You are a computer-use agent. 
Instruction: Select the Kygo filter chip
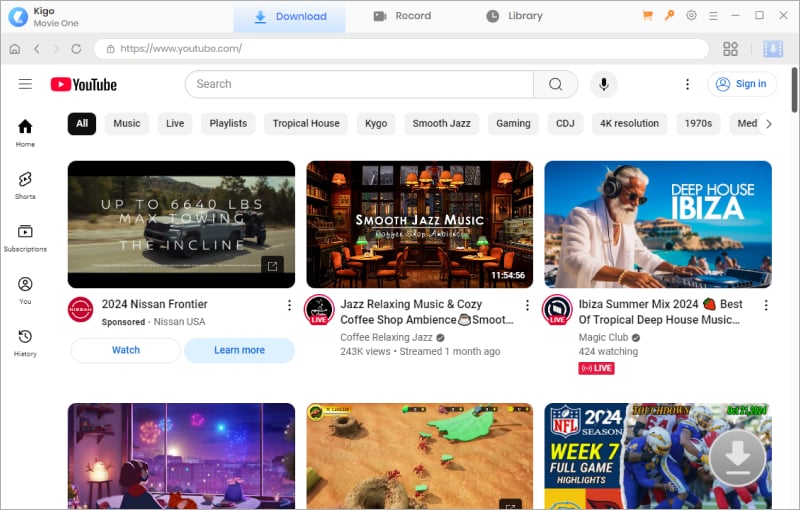coord(376,123)
